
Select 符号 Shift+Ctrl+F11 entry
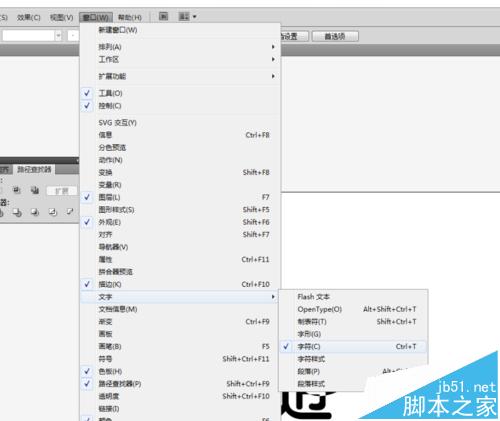point(180,359)
